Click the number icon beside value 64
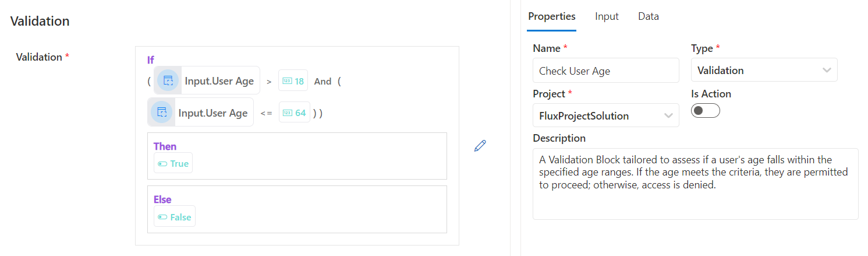The width and height of the screenshot is (868, 256). (x=287, y=113)
